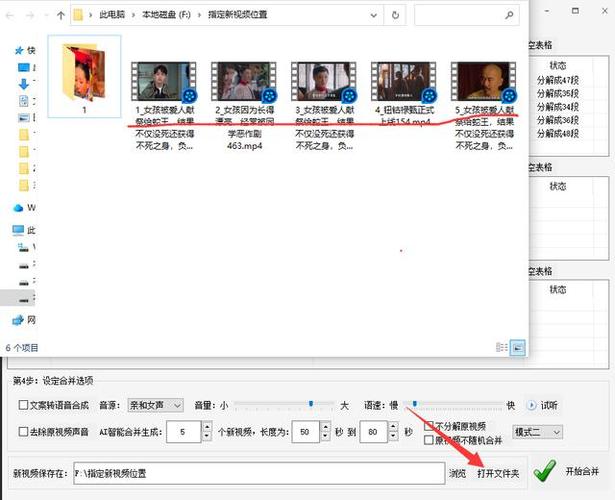Switch to large icons view layout

(517, 347)
